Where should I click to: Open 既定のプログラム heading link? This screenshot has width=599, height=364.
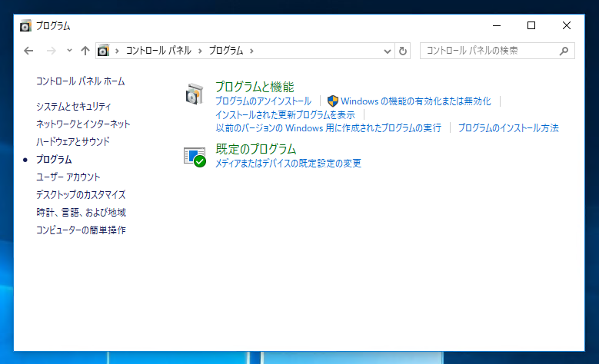click(x=256, y=149)
